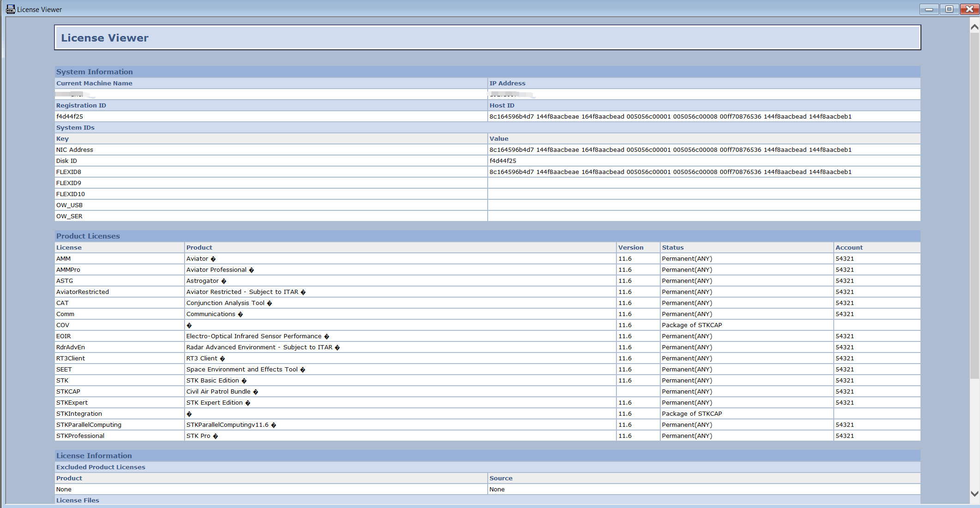Select the Registration ID value f4d44f25
This screenshot has width=980, height=508.
[70, 117]
